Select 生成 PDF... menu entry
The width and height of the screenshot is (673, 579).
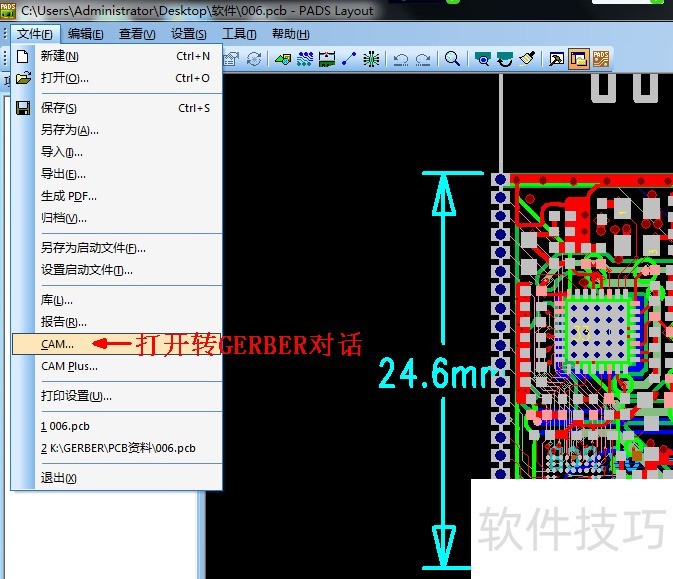[68, 196]
